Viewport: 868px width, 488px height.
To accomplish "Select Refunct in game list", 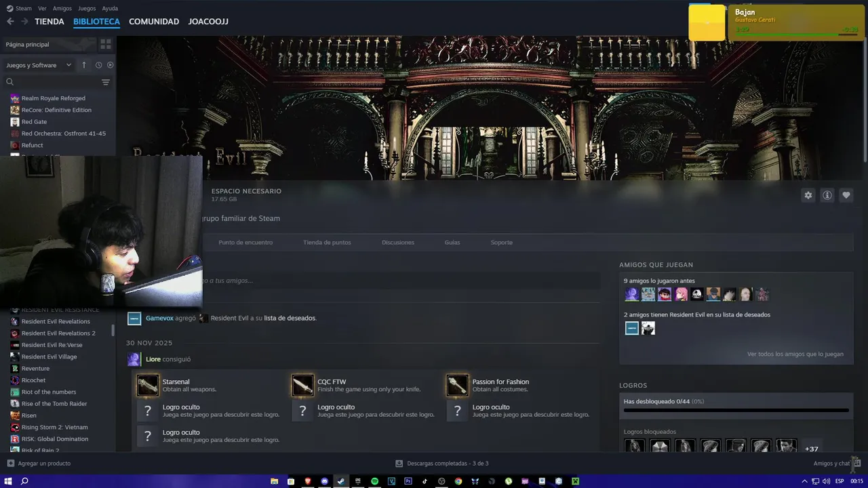I will (32, 145).
